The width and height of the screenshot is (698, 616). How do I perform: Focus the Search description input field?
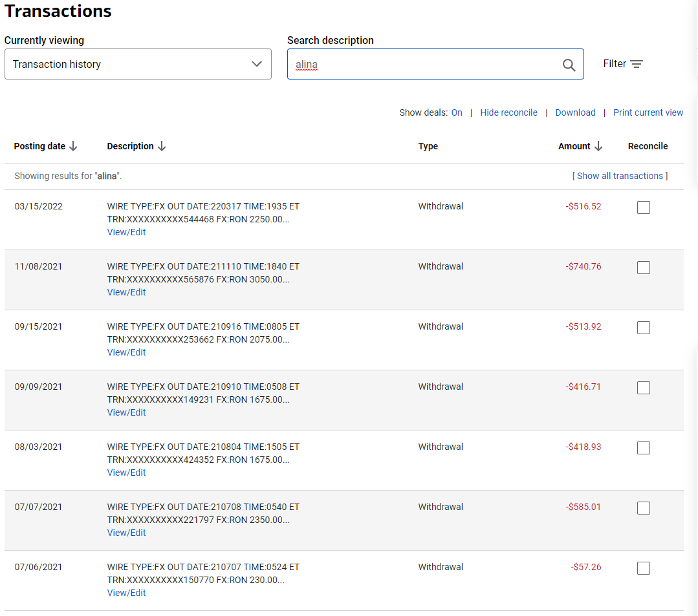point(424,65)
